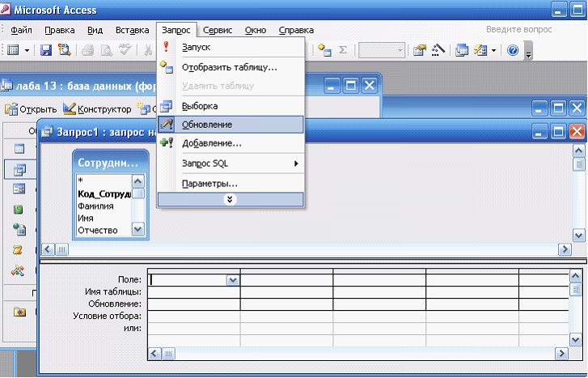Choose 'Добавление...' menu item
This screenshot has height=378, width=588.
pyautogui.click(x=231, y=143)
